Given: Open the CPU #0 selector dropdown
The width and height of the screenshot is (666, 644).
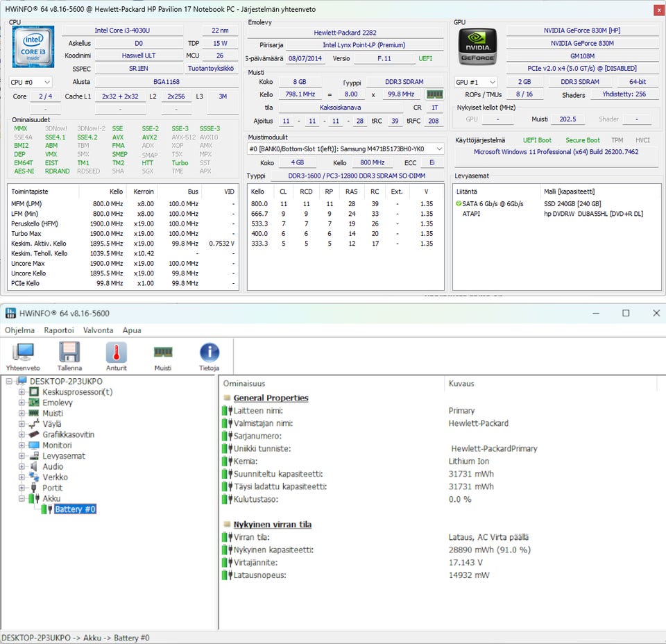Looking at the screenshot, I should [31, 82].
